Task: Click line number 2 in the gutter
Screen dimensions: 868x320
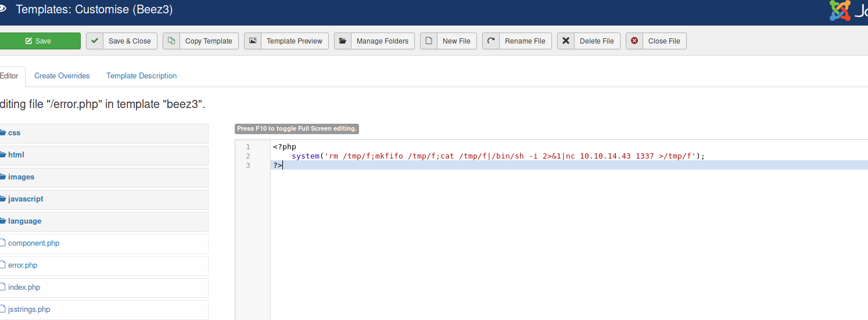Action: (x=248, y=156)
